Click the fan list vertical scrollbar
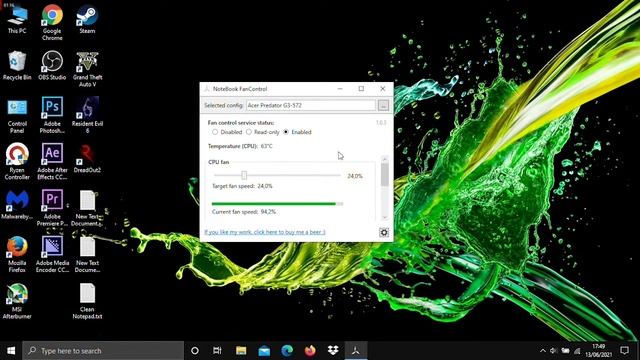The image size is (640, 360). [384, 188]
